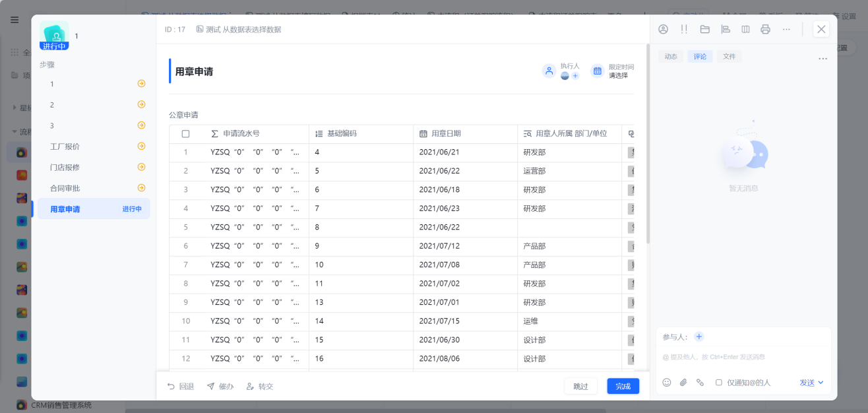The image size is (868, 413).
Task: Tick the 仅通知@的人 checkbox
Action: [x=719, y=383]
